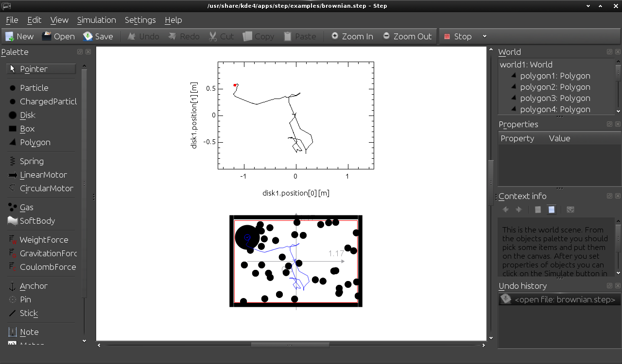Image resolution: width=622 pixels, height=364 pixels.
Task: Close the Undo history panel
Action: (618, 286)
